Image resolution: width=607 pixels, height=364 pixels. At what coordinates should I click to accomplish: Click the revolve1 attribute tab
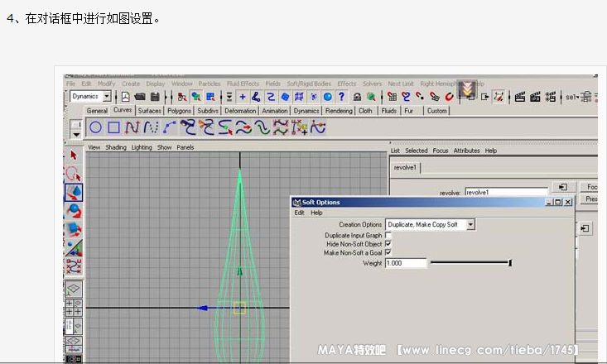pos(406,167)
